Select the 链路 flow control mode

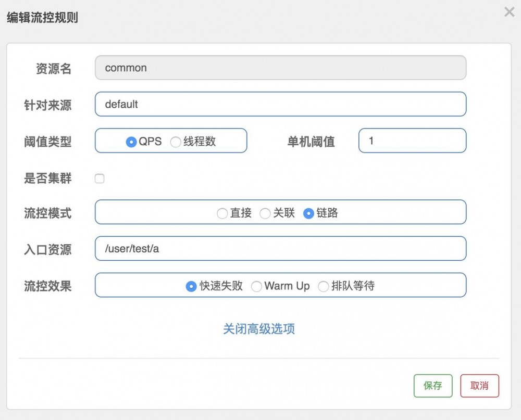point(308,213)
